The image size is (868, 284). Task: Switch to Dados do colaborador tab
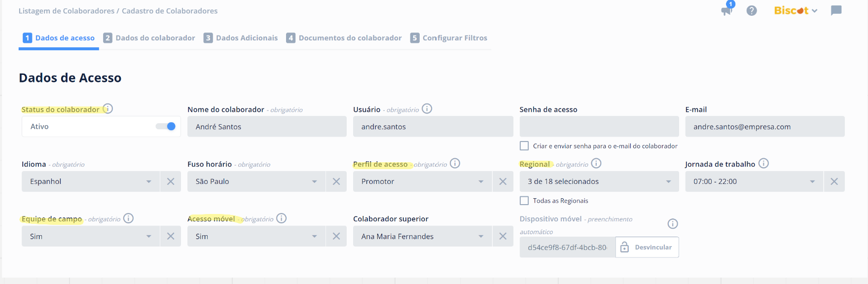[x=149, y=38]
